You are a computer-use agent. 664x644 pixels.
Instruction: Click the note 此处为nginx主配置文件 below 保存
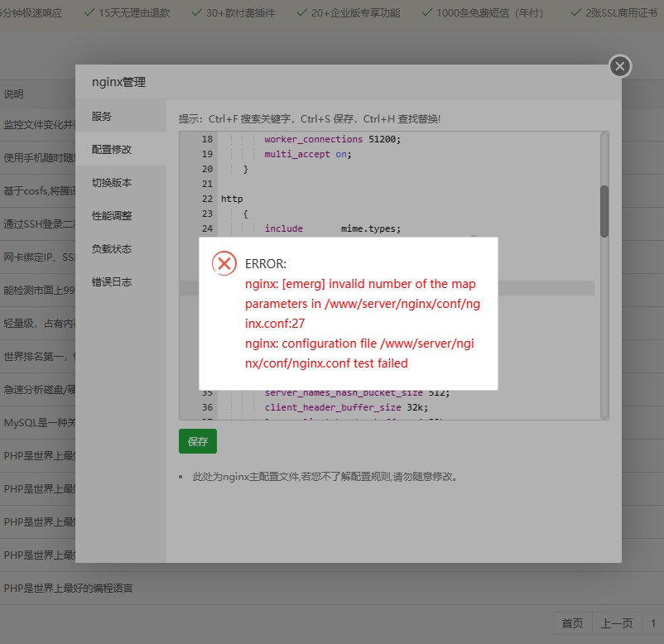tap(325, 477)
